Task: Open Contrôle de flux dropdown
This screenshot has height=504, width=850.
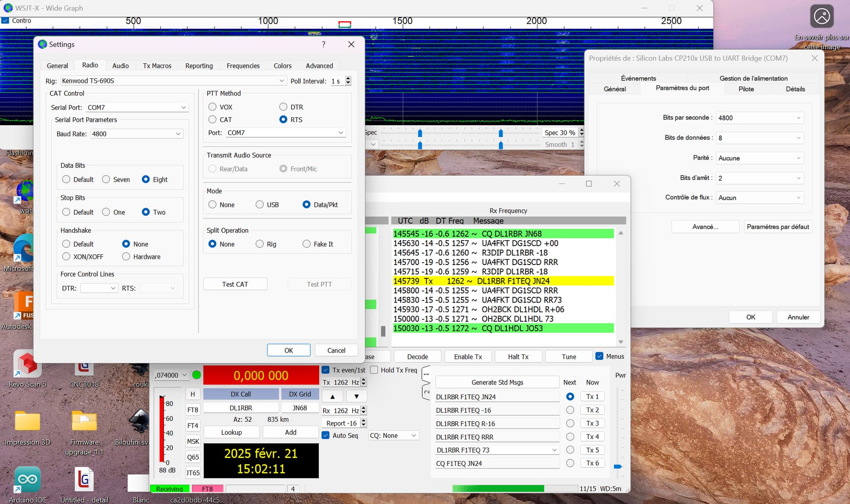Action: pos(760,198)
